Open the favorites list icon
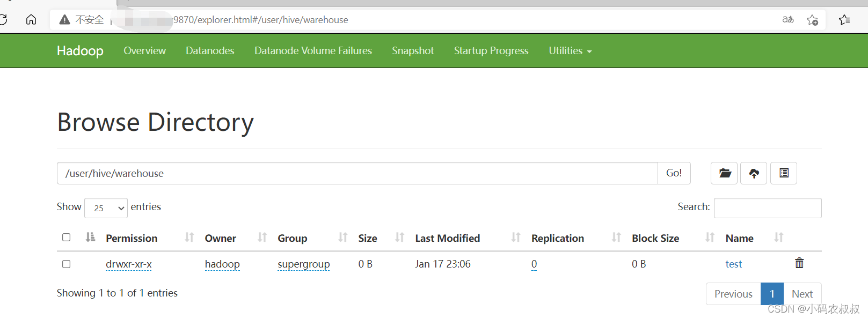 (844, 20)
